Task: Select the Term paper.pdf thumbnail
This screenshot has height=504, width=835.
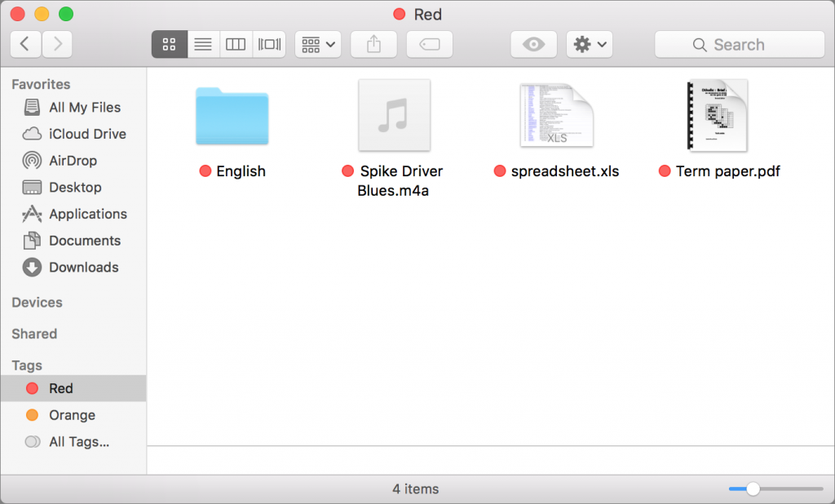Action: (x=718, y=115)
